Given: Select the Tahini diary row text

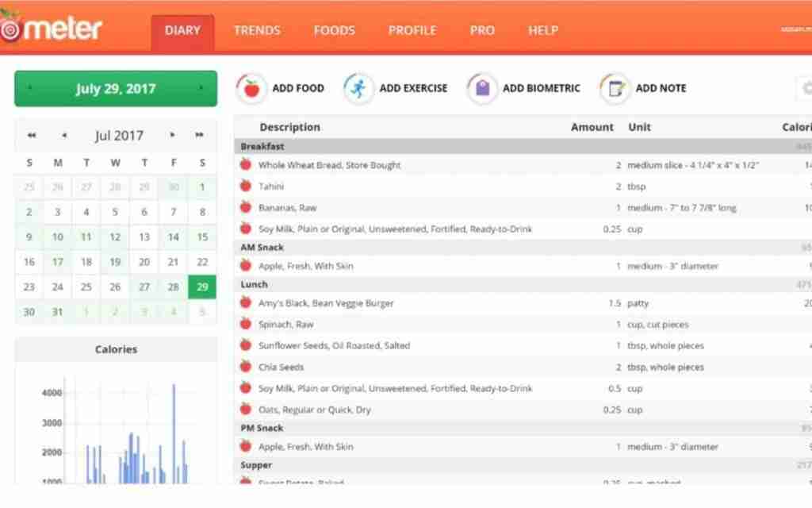Looking at the screenshot, I should [271, 186].
